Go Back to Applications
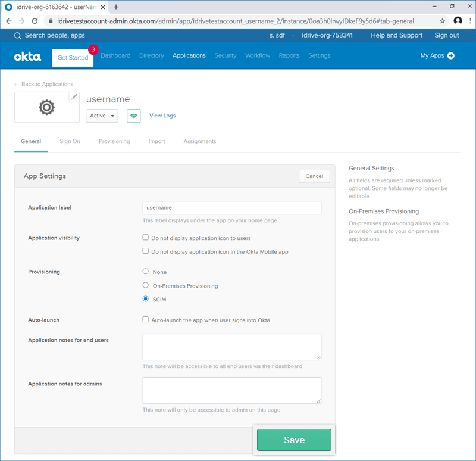 click(x=44, y=84)
